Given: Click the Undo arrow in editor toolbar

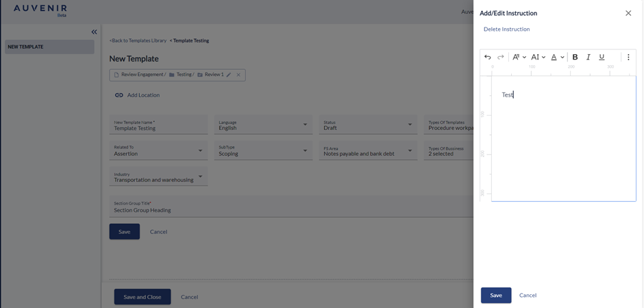Looking at the screenshot, I should point(488,57).
